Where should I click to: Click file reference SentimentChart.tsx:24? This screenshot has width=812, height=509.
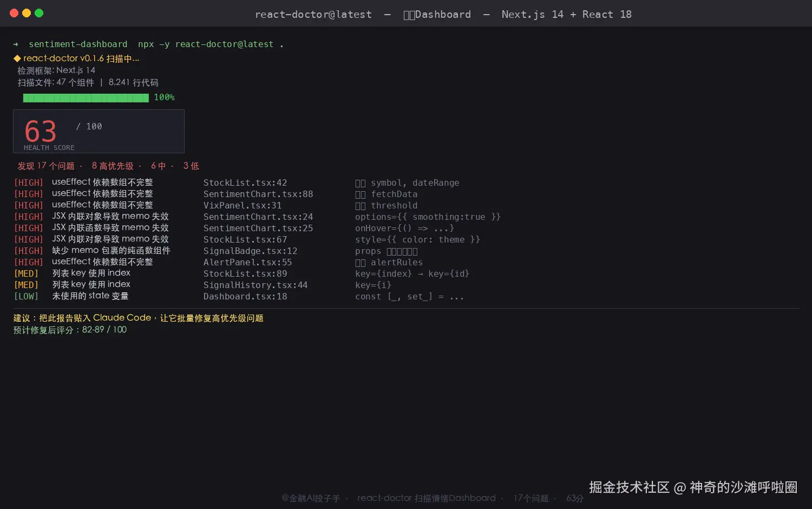pyautogui.click(x=258, y=217)
